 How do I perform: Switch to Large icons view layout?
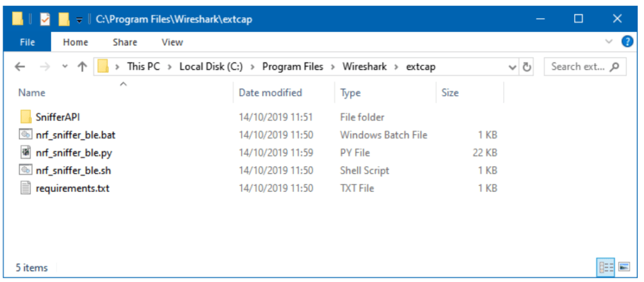pos(624,268)
